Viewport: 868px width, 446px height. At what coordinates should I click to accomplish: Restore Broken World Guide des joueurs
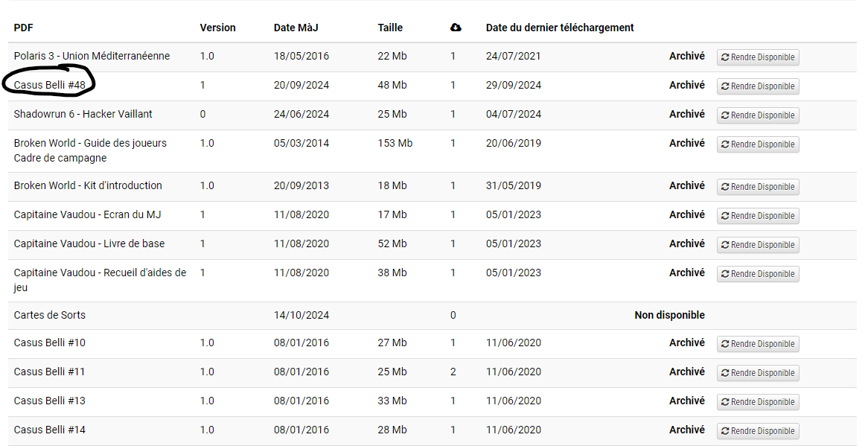[758, 144]
